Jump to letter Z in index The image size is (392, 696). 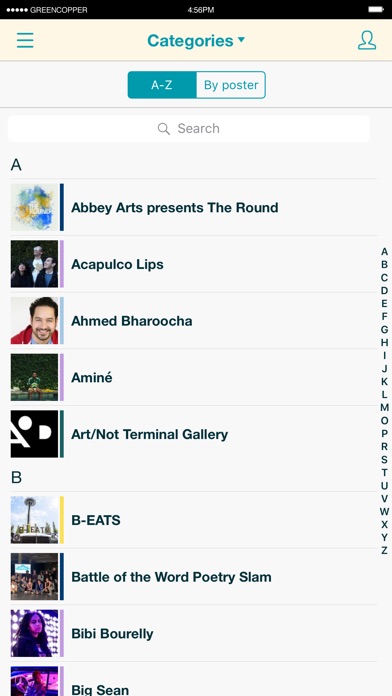coord(384,551)
